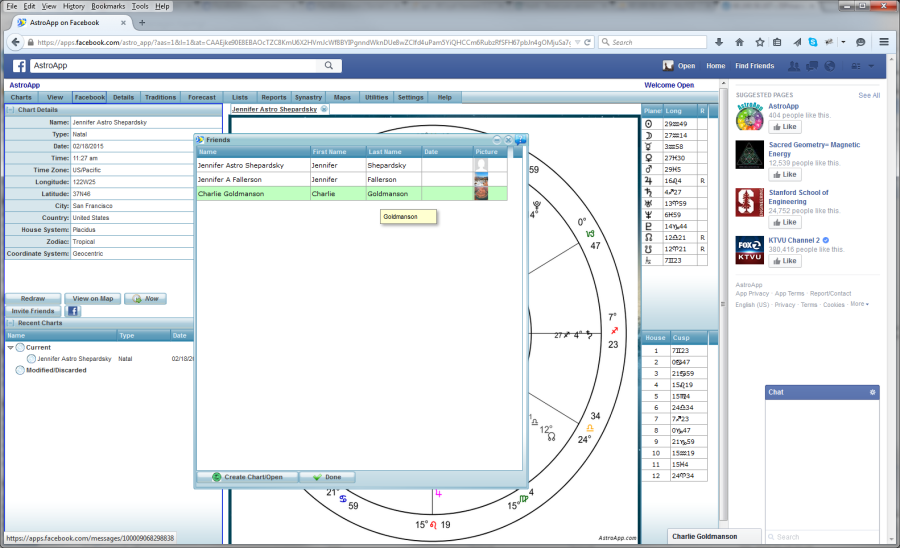Open Firefox downloads arrow icon
Screen dimensions: 900x548
click(720, 42)
